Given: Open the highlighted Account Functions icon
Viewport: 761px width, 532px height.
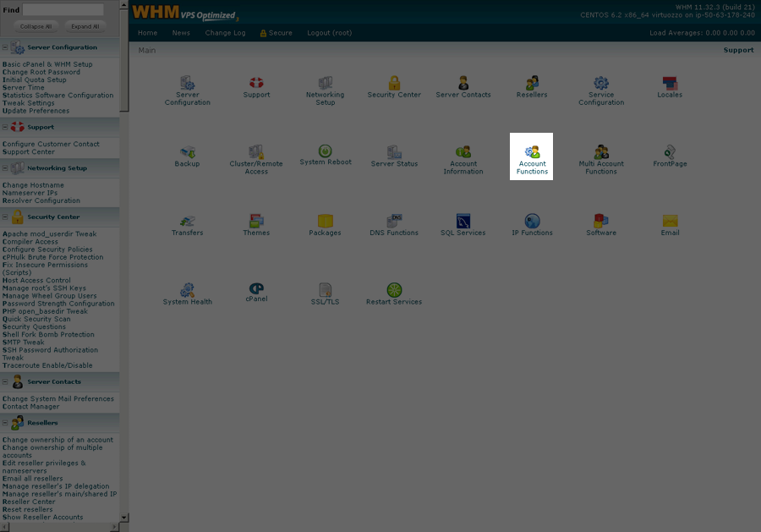Looking at the screenshot, I should pyautogui.click(x=532, y=152).
